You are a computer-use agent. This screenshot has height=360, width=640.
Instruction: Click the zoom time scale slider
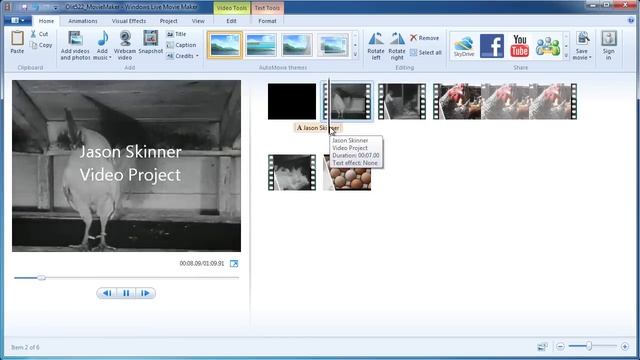click(589, 346)
